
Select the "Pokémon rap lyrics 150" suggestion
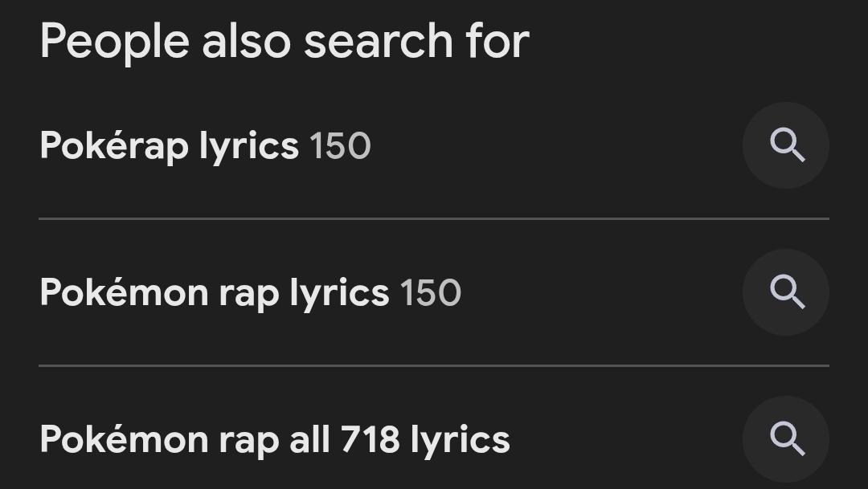(x=250, y=293)
